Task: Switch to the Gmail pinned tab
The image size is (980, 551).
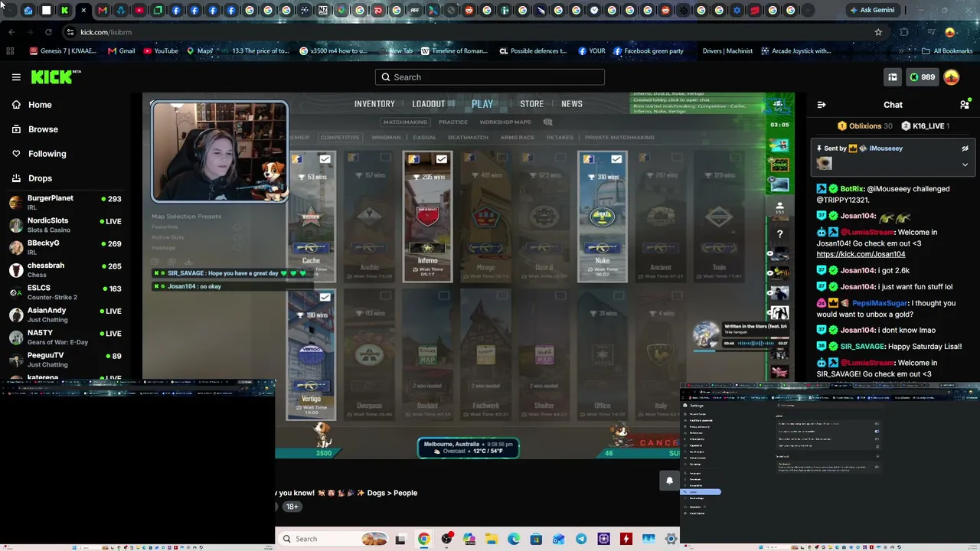Action: point(102,11)
